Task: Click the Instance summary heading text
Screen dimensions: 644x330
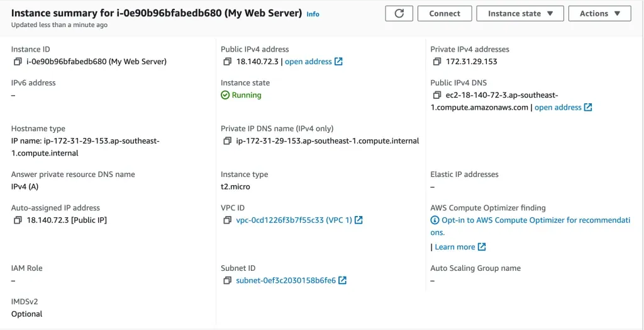Action: tap(157, 13)
